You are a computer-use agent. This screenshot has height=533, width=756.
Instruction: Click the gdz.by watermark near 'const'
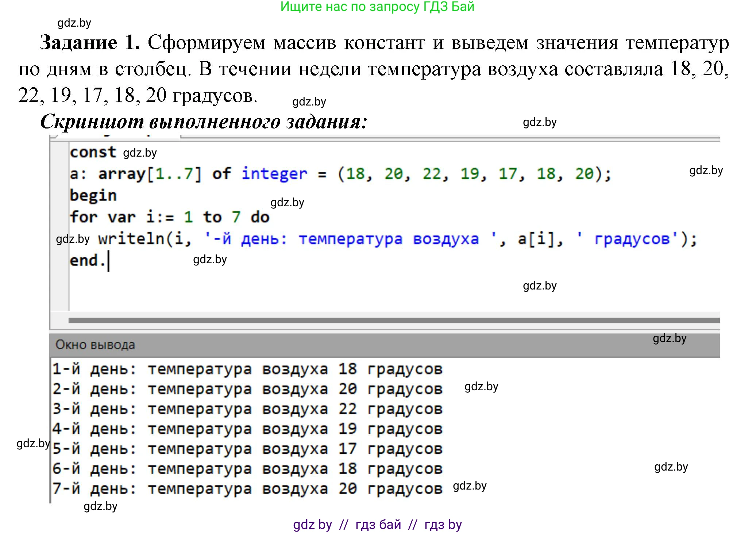point(139,154)
